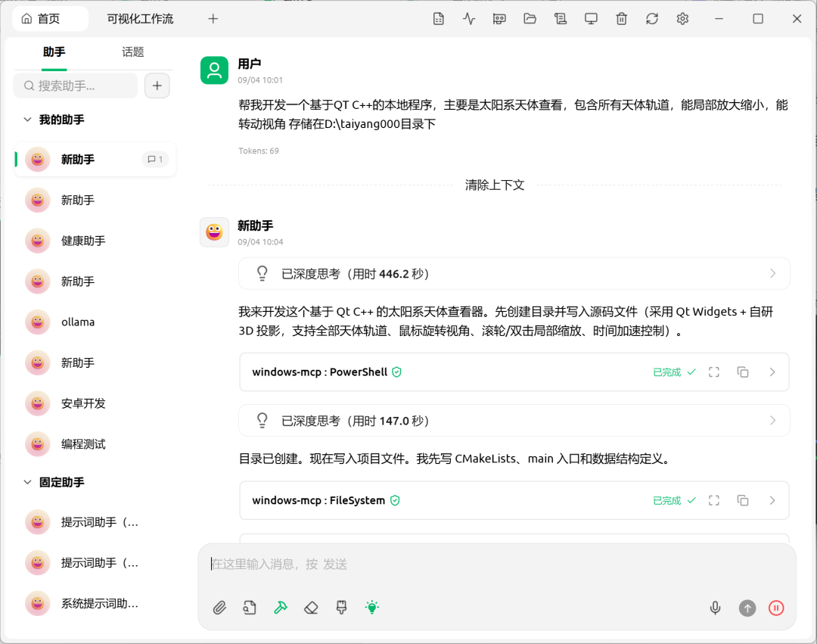Toggle the green lightbulb deep thinking icon

tap(372, 608)
